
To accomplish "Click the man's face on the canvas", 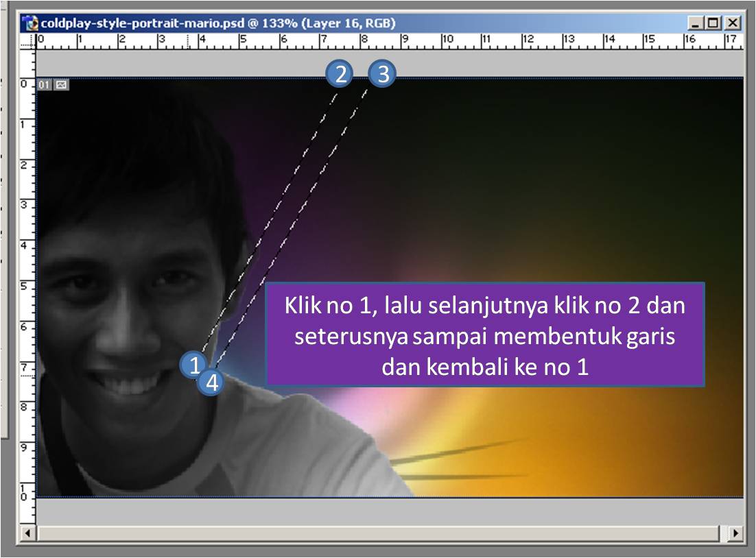I will coord(130,302).
